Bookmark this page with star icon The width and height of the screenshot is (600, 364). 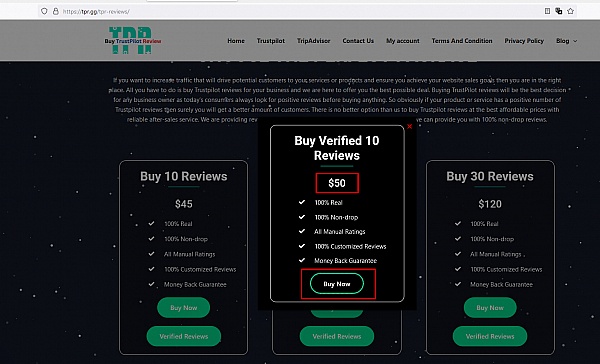[x=571, y=11]
